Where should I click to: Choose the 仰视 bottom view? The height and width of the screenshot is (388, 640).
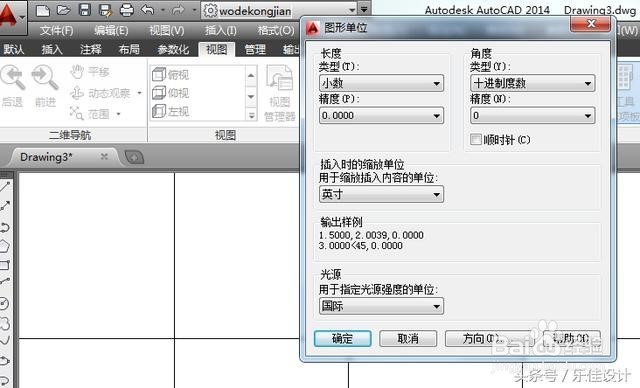click(x=170, y=93)
